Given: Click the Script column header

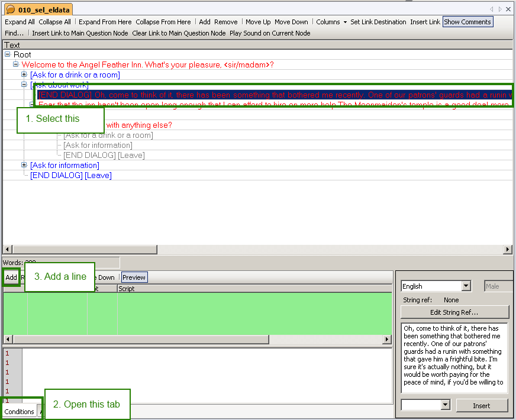Looking at the screenshot, I should click(x=254, y=289).
